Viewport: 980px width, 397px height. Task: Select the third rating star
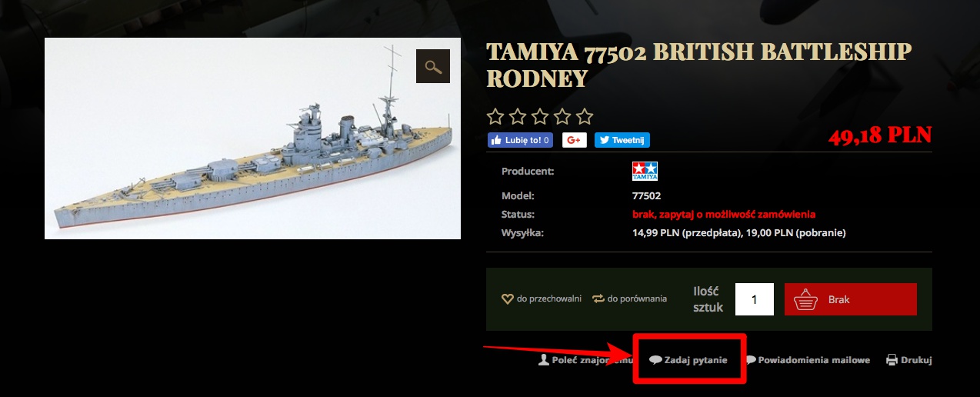[x=540, y=117]
